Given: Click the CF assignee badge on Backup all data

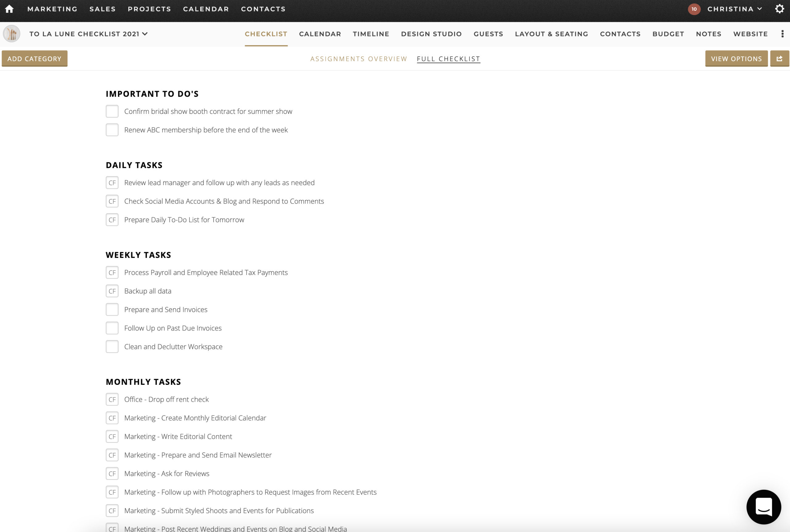Looking at the screenshot, I should (x=112, y=291).
